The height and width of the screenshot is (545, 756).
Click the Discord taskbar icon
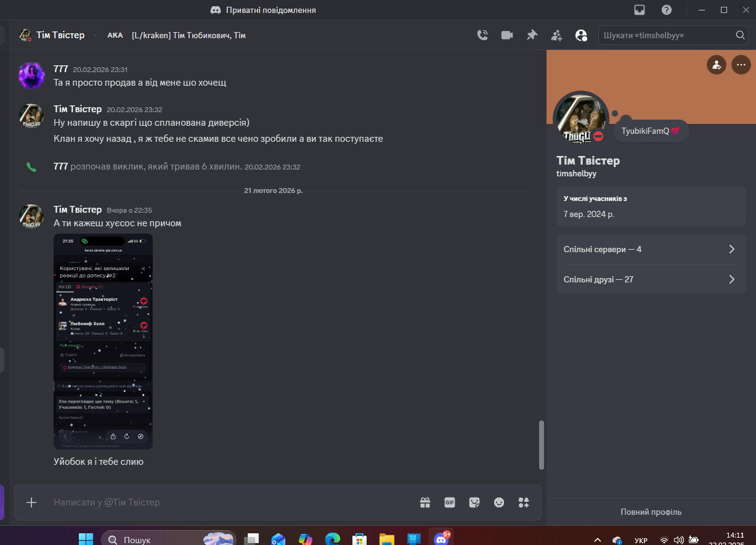[x=441, y=539]
